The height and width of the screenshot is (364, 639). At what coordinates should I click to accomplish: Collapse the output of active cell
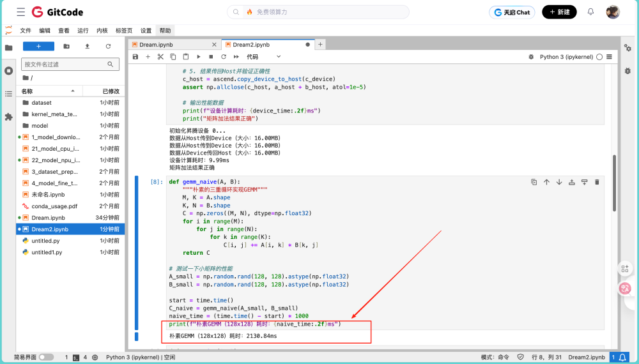(137, 337)
